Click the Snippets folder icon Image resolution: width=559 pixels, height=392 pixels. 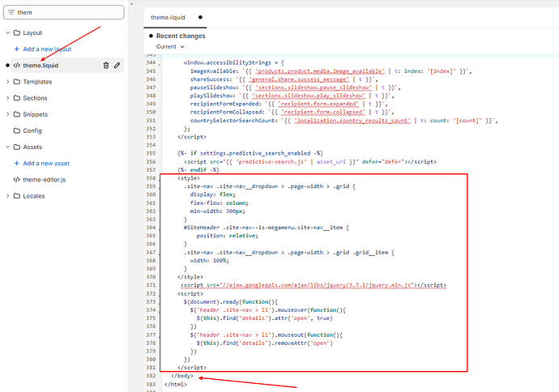(x=17, y=114)
